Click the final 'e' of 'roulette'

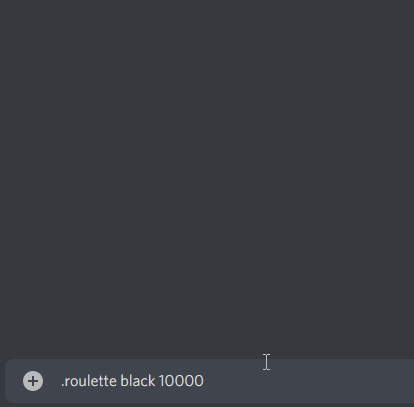pos(113,382)
